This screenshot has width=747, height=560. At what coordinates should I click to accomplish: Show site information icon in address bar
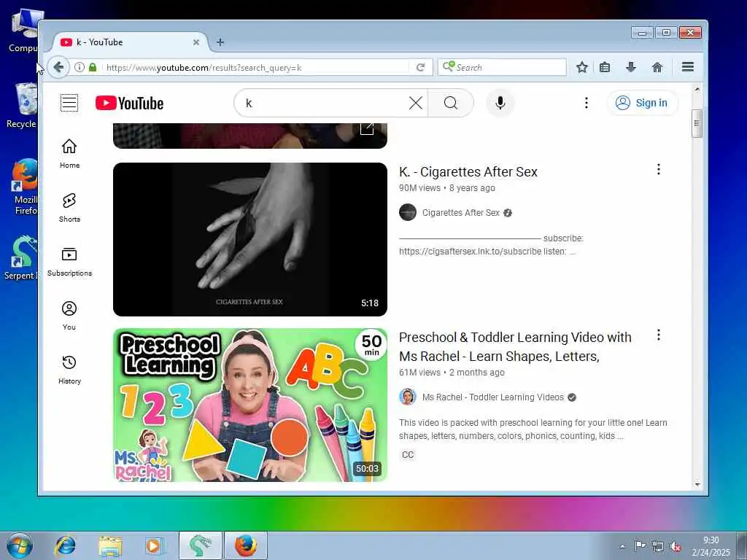coord(80,67)
